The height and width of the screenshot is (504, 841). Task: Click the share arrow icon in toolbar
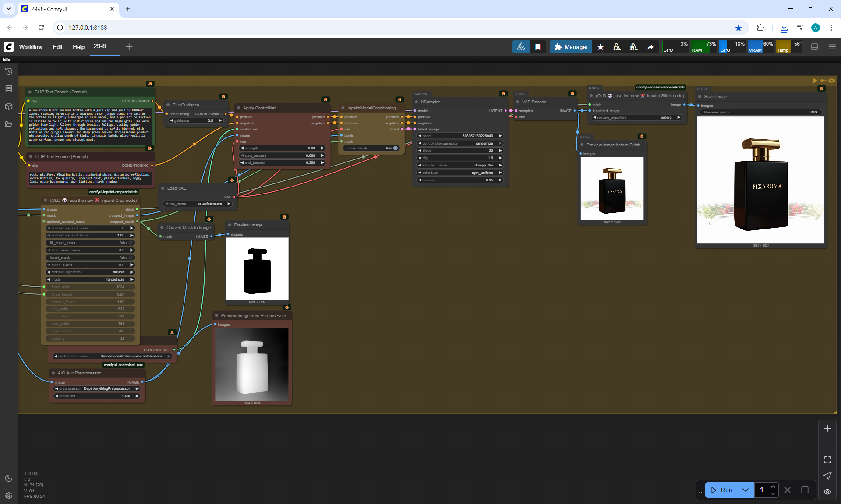(650, 47)
